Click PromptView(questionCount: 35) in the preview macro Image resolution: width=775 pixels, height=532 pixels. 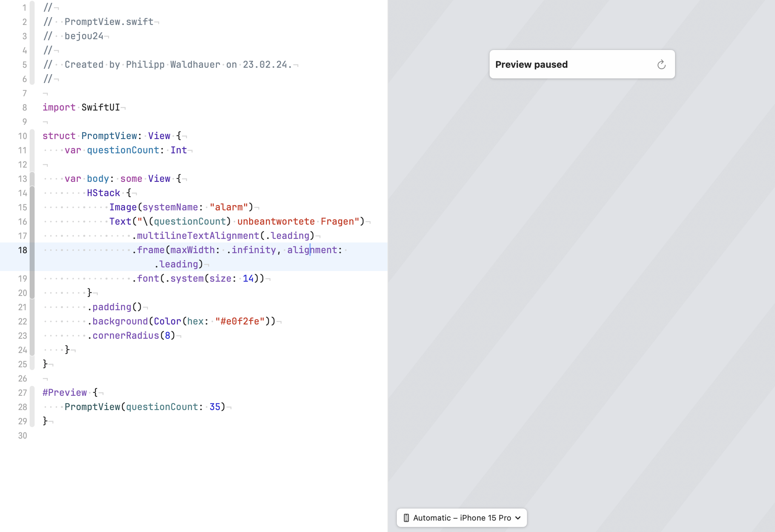coord(146,406)
